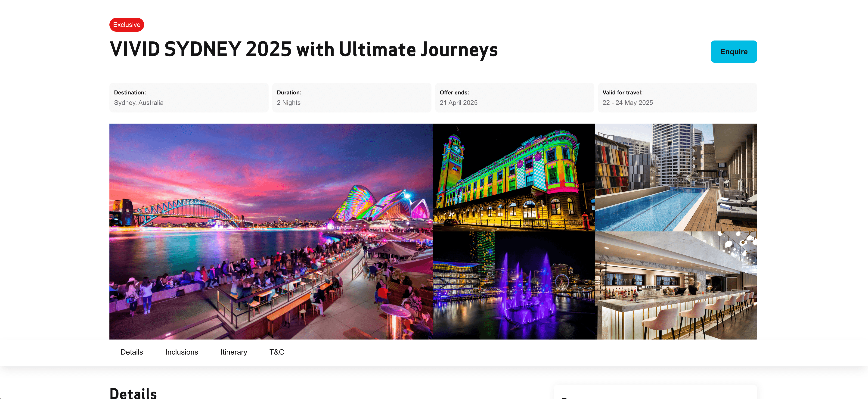The image size is (868, 399).
Task: Switch to the Inclusions tab
Action: 182,352
